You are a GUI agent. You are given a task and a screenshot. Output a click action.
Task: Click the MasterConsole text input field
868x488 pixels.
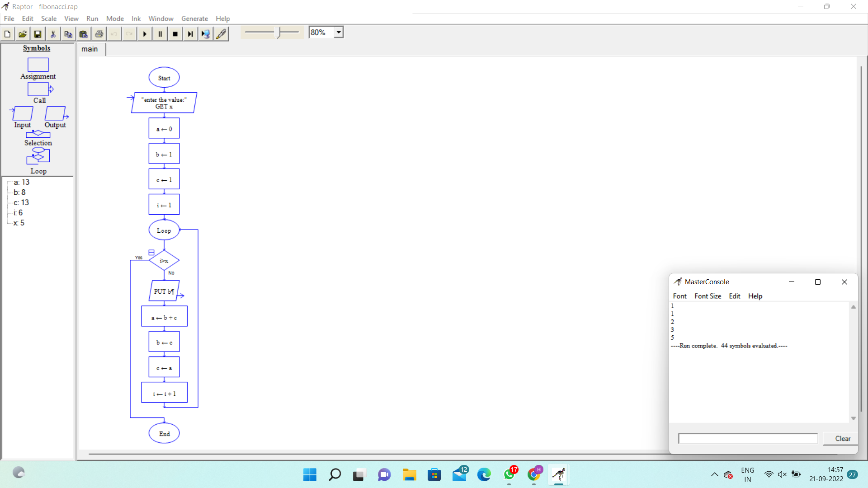coord(748,438)
